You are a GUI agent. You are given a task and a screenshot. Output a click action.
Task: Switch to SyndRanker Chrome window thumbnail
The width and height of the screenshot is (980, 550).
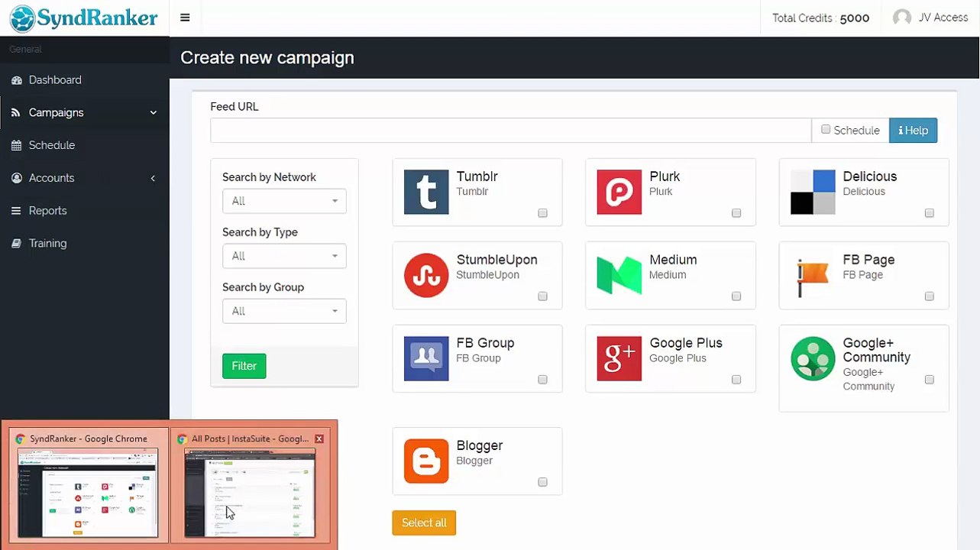88,493
